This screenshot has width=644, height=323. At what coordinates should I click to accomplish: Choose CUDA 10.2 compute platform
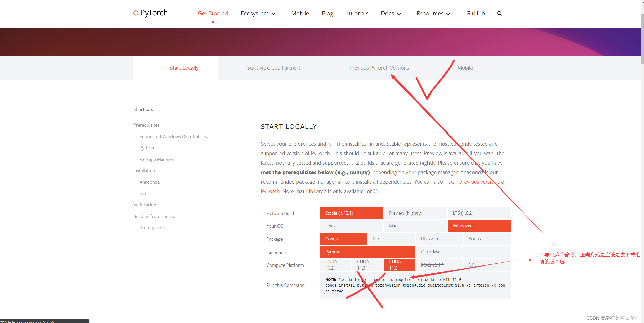coord(336,265)
